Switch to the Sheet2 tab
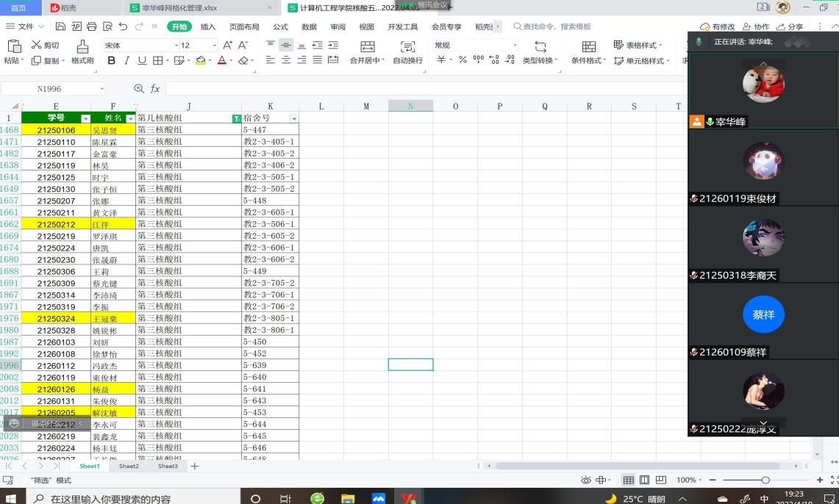The height and width of the screenshot is (504, 839). point(129,466)
